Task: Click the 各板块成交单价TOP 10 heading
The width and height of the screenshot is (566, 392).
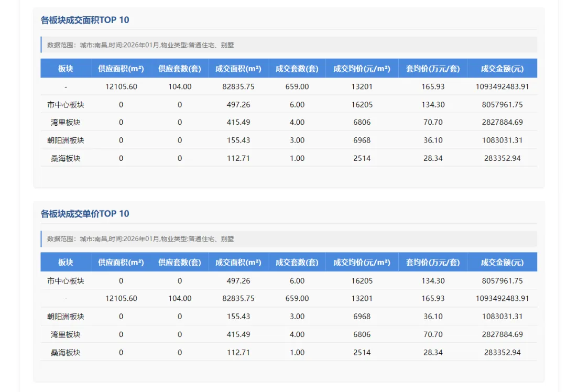Action: 85,214
